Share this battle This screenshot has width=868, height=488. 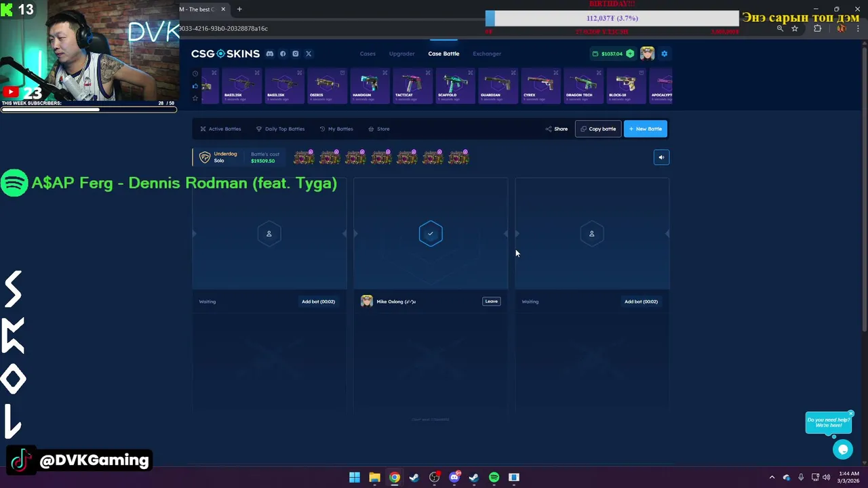(557, 129)
